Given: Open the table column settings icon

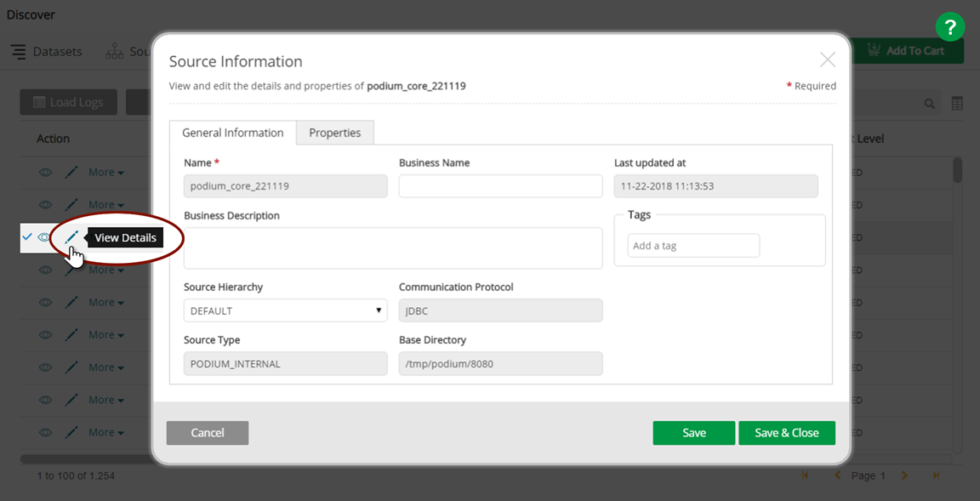Looking at the screenshot, I should click(957, 103).
